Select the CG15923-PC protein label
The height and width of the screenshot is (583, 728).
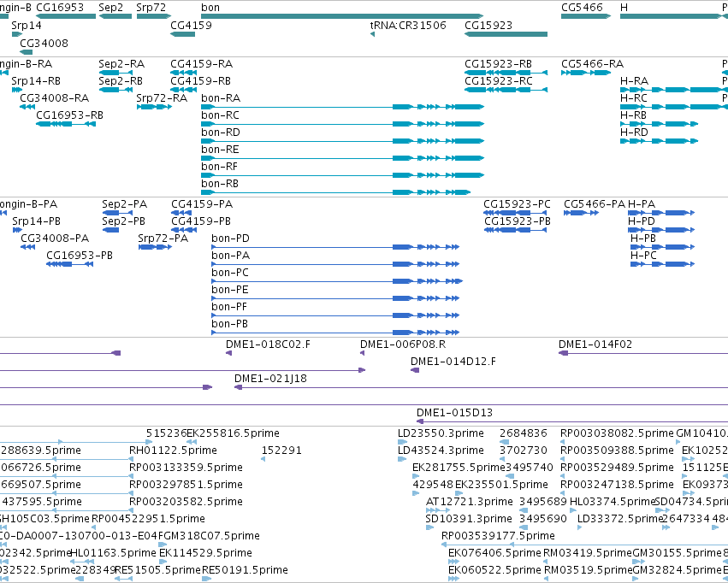pos(518,204)
